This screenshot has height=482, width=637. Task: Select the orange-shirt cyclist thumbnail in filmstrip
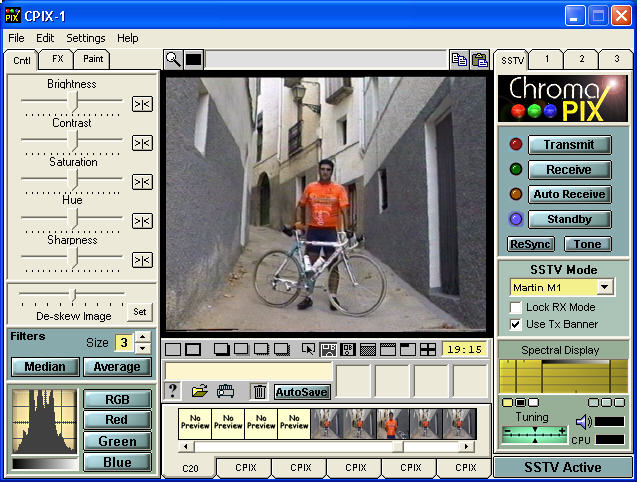point(392,424)
